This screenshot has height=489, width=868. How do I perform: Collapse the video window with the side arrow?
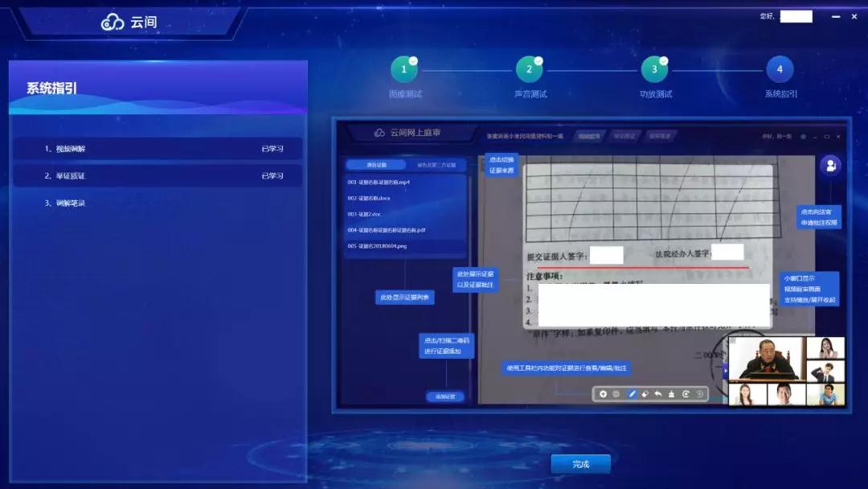tap(725, 371)
